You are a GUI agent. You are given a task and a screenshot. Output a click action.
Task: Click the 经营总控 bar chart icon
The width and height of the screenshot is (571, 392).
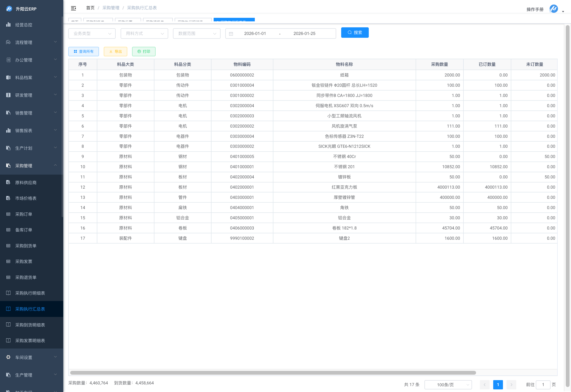8,24
